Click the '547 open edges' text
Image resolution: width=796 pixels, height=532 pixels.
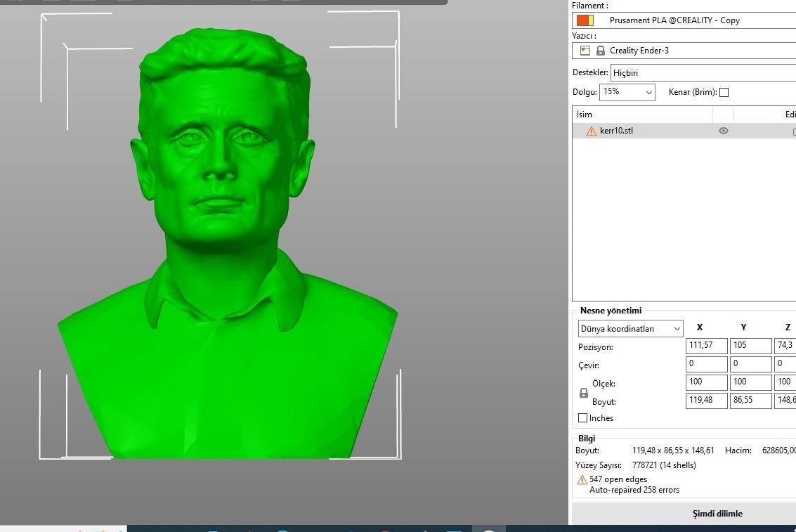coord(618,479)
